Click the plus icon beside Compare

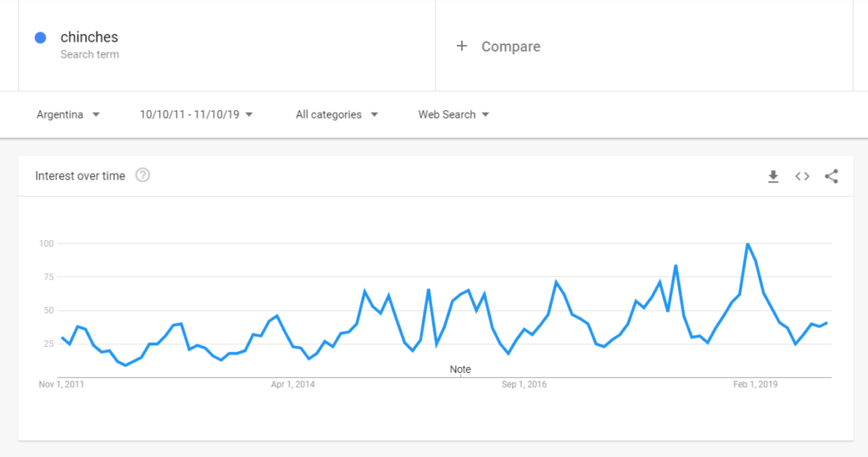coord(462,46)
